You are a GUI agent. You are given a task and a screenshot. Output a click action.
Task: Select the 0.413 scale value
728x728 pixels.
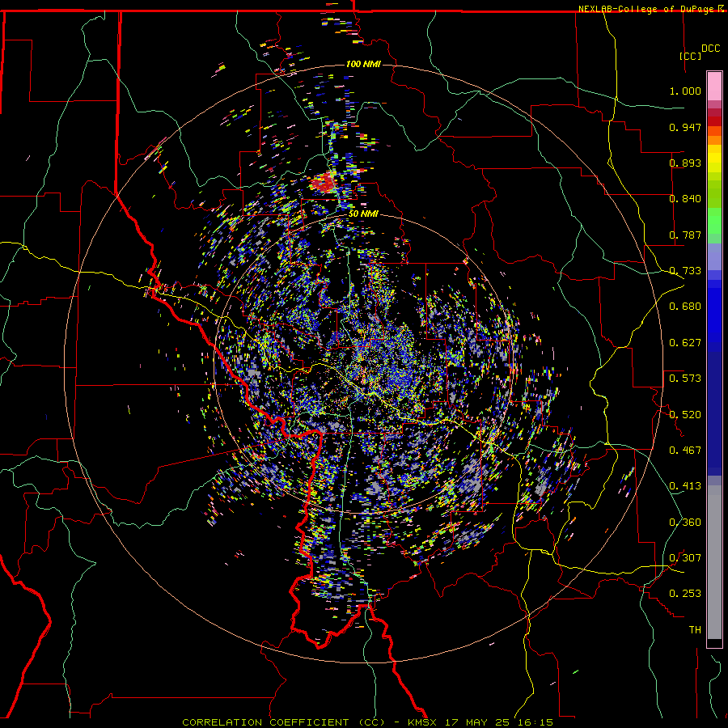click(x=685, y=486)
